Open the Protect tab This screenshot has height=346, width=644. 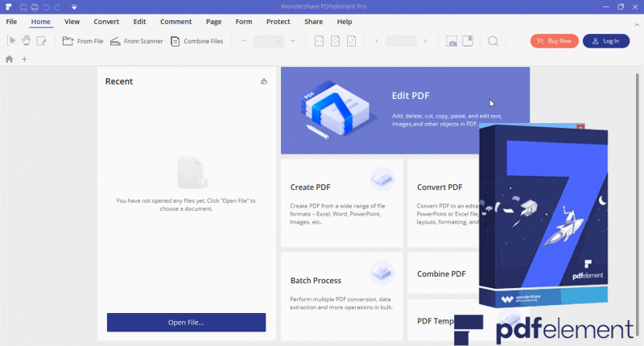coord(278,22)
